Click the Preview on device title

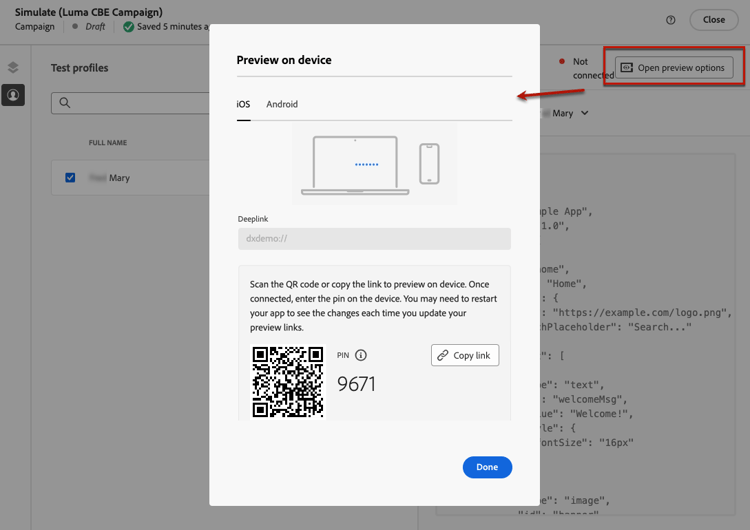[x=284, y=60]
